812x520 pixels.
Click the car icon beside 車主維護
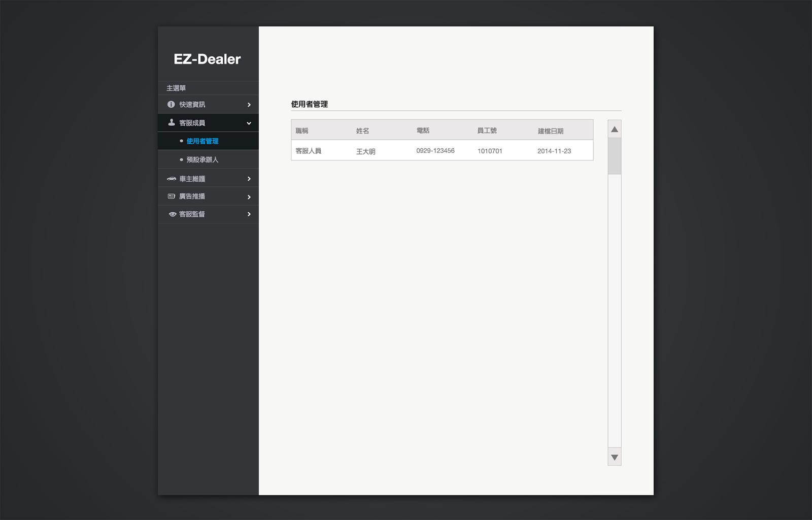pos(172,179)
